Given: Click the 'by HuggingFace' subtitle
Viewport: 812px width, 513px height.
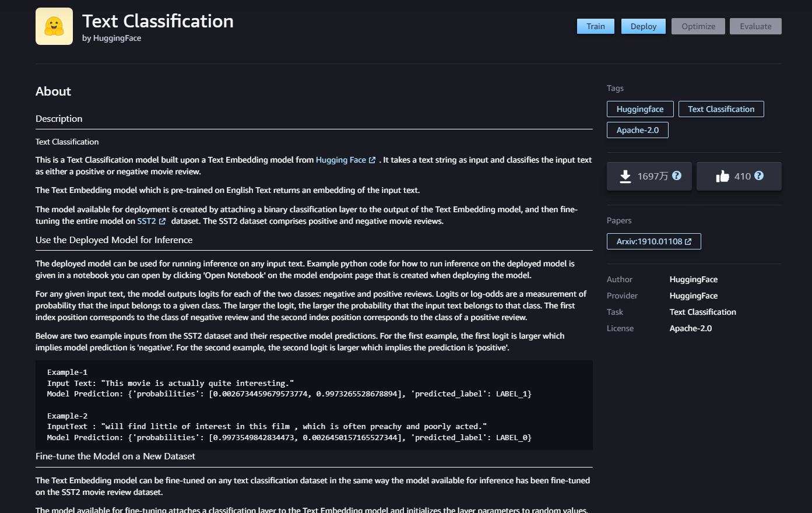Looking at the screenshot, I should [x=112, y=38].
